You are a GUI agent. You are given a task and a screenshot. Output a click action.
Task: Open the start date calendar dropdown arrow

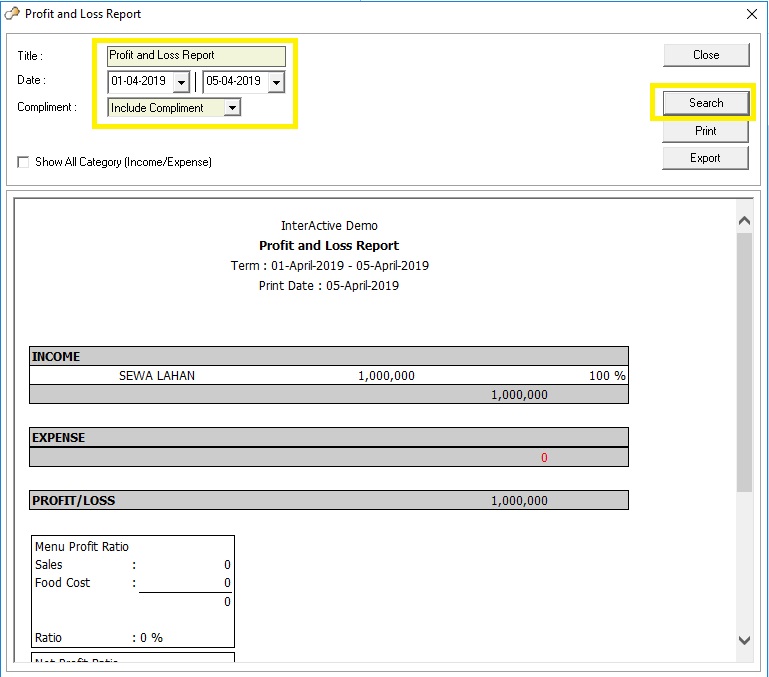click(181, 83)
